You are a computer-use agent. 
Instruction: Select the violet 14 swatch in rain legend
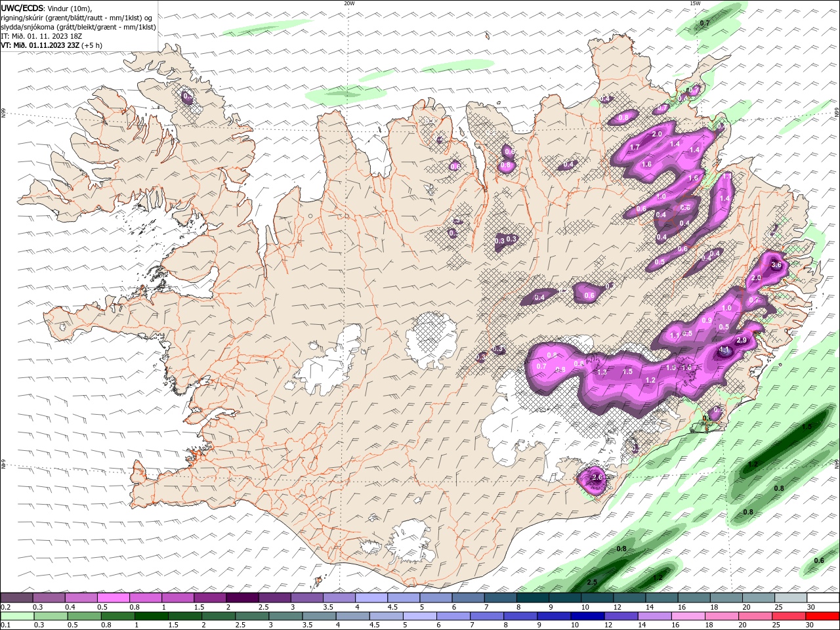[x=655, y=616]
